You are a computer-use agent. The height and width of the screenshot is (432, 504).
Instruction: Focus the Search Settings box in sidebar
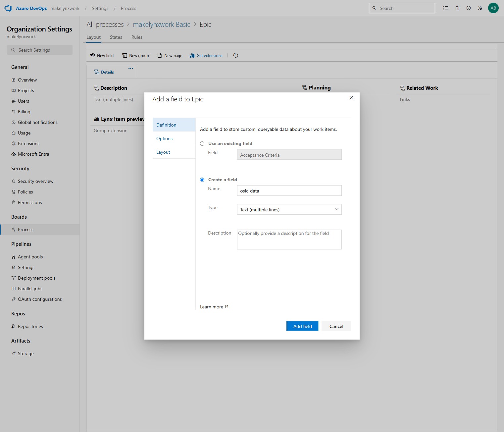pos(40,50)
